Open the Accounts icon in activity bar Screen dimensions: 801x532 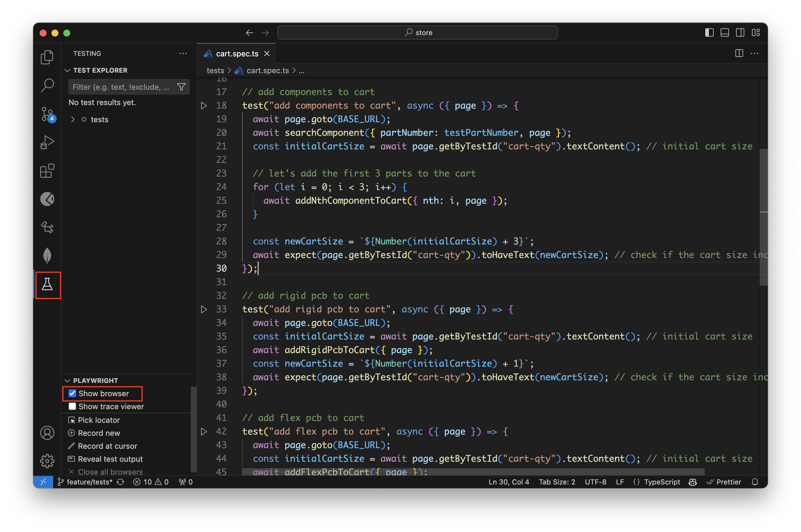coord(47,433)
